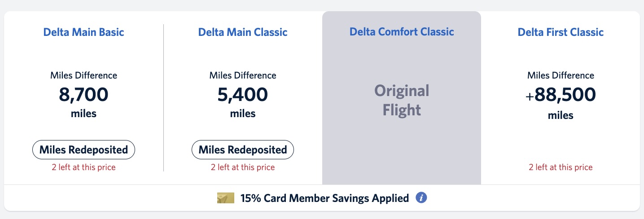Select the Delta Main Basic fare heading
Screen dimensions: 644x219
(x=83, y=32)
